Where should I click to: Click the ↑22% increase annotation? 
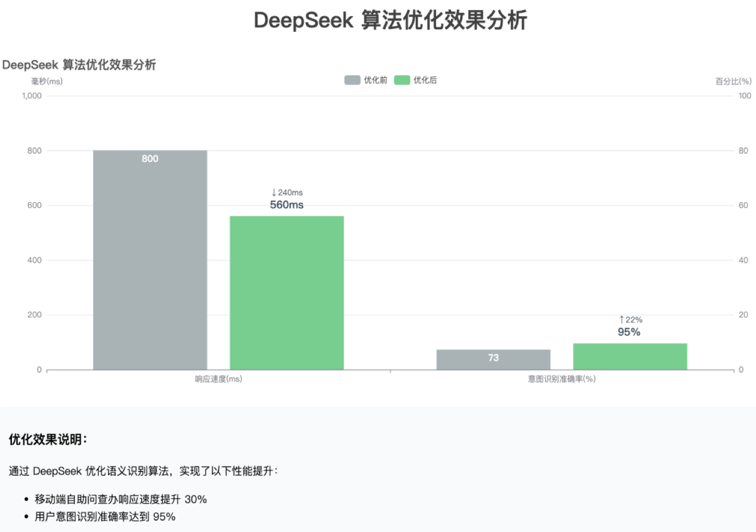(631, 319)
